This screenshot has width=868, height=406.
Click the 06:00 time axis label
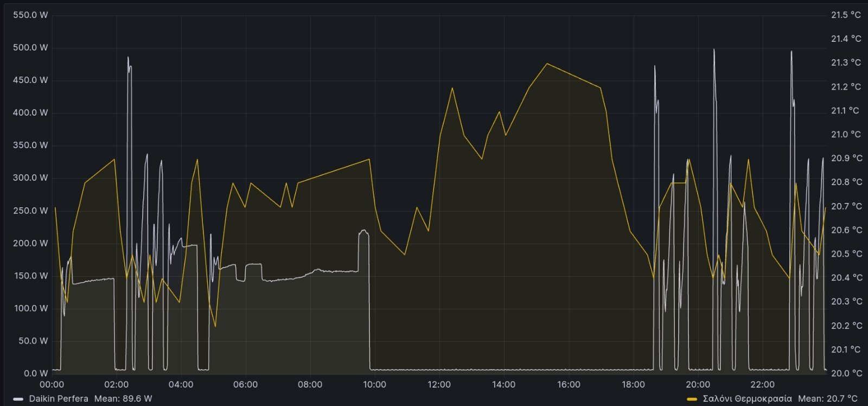[x=245, y=384]
